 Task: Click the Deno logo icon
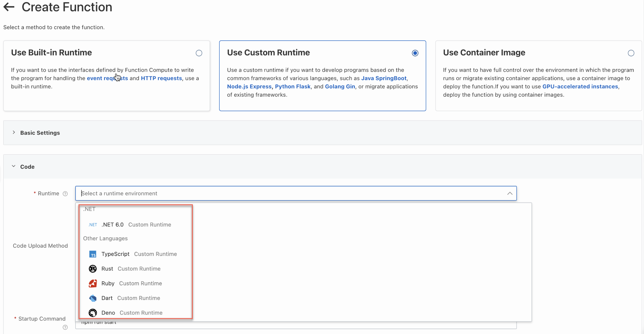[93, 313]
